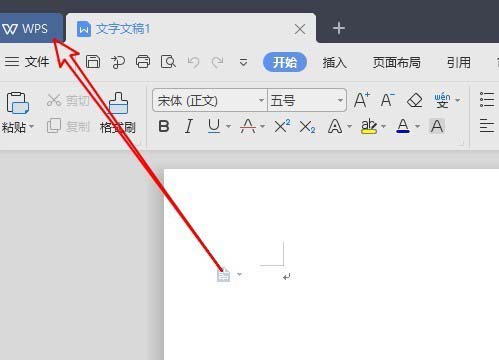This screenshot has width=499, height=360.
Task: Apply yellow text highlight color
Action: pos(369,127)
